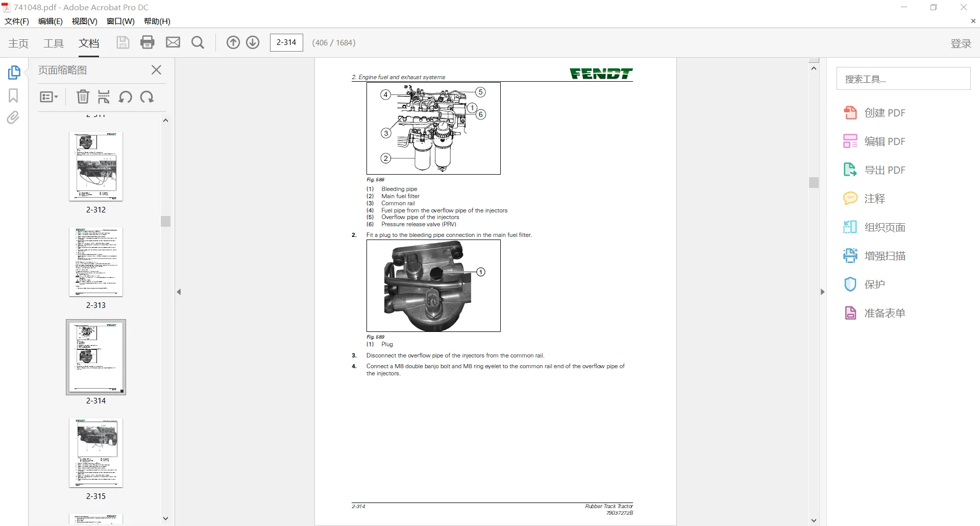Open 增强扫描 tool
This screenshot has height=526, width=980.
click(x=874, y=256)
